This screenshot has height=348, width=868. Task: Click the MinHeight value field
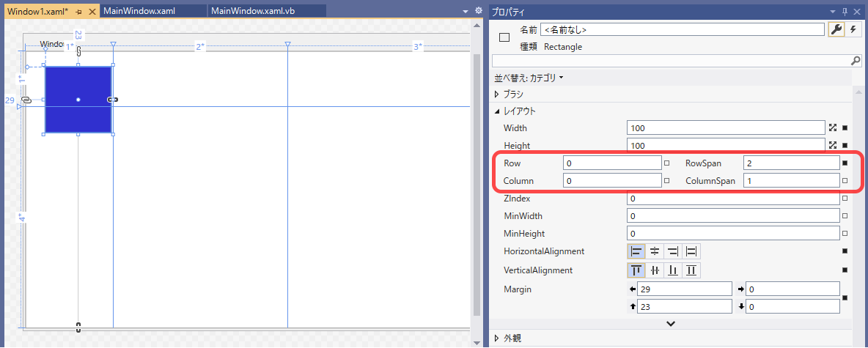(x=734, y=234)
